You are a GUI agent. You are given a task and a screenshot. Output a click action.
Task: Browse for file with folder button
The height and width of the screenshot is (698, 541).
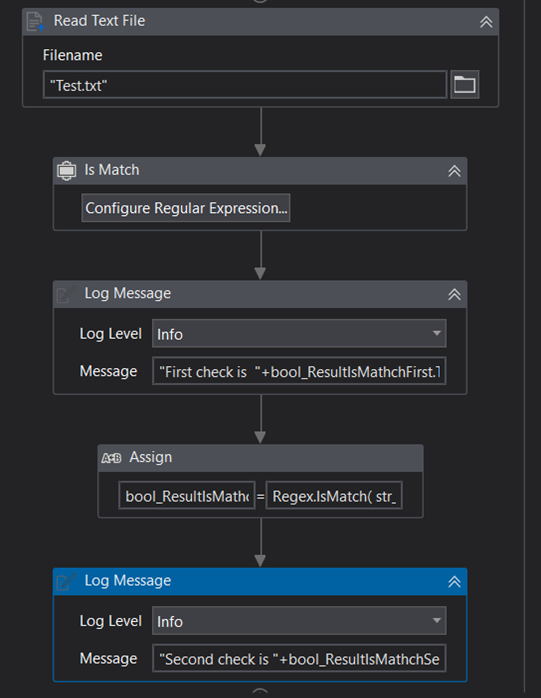click(x=464, y=84)
